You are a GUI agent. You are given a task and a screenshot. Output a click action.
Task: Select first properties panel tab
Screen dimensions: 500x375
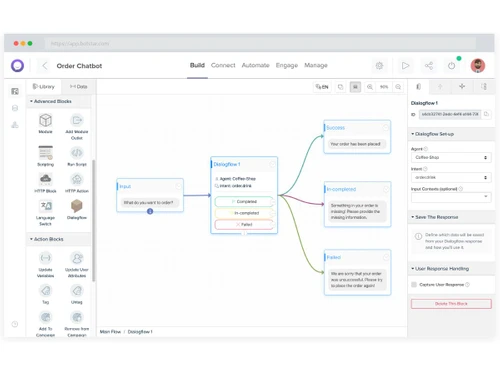[x=418, y=87]
